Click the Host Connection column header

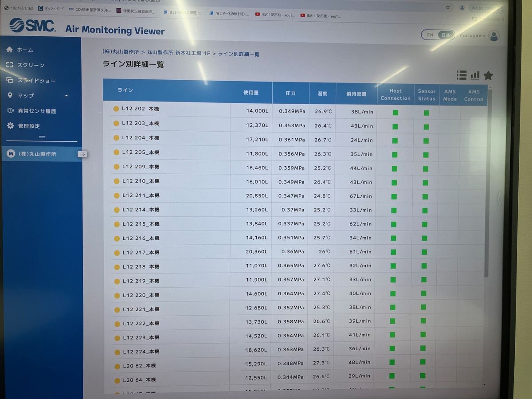[x=395, y=94]
